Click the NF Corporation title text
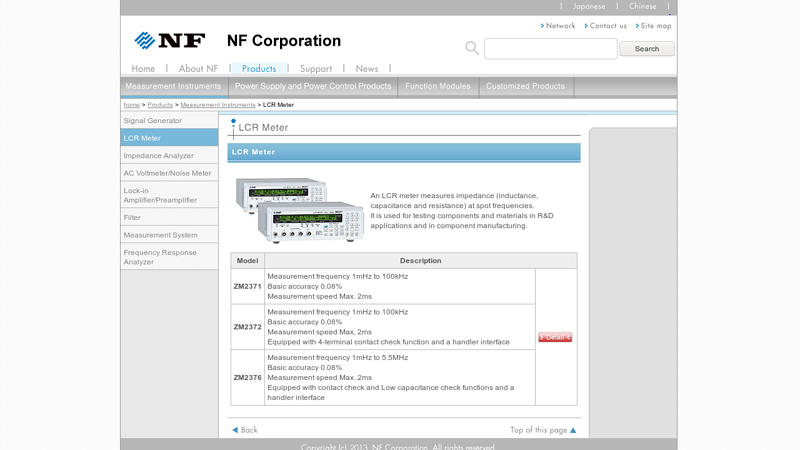The image size is (800, 450). click(x=284, y=41)
